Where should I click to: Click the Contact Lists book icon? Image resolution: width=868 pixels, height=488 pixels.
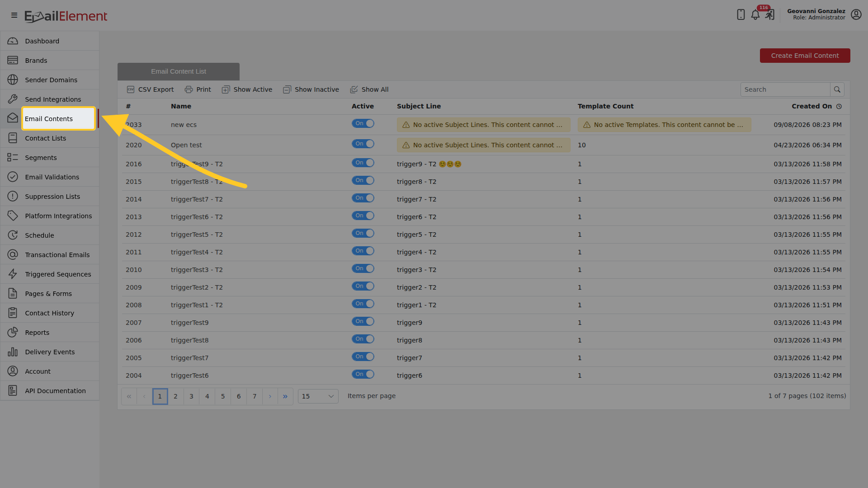click(13, 138)
